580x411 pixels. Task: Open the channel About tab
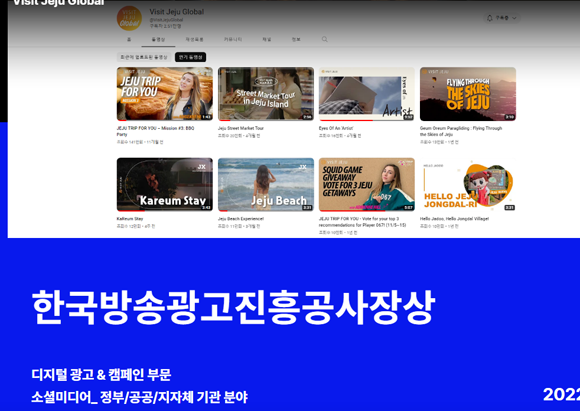[296, 39]
